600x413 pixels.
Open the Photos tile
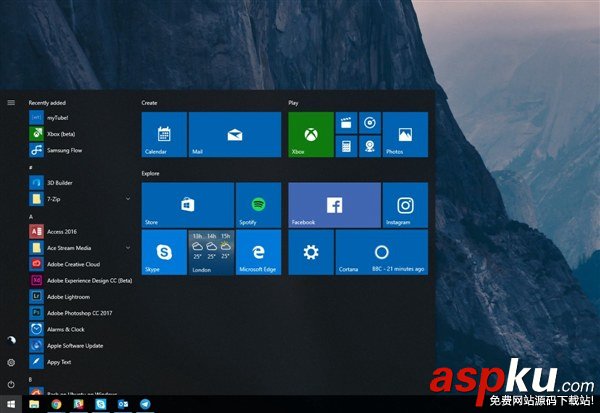pyautogui.click(x=405, y=134)
